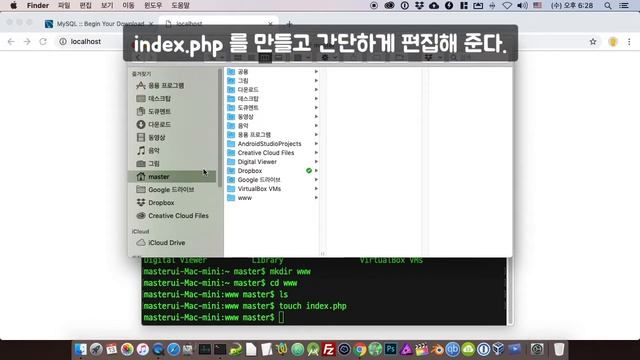Open the Chrome profile avatar icon
Screen dimensions: 640x360
[x=613, y=42]
